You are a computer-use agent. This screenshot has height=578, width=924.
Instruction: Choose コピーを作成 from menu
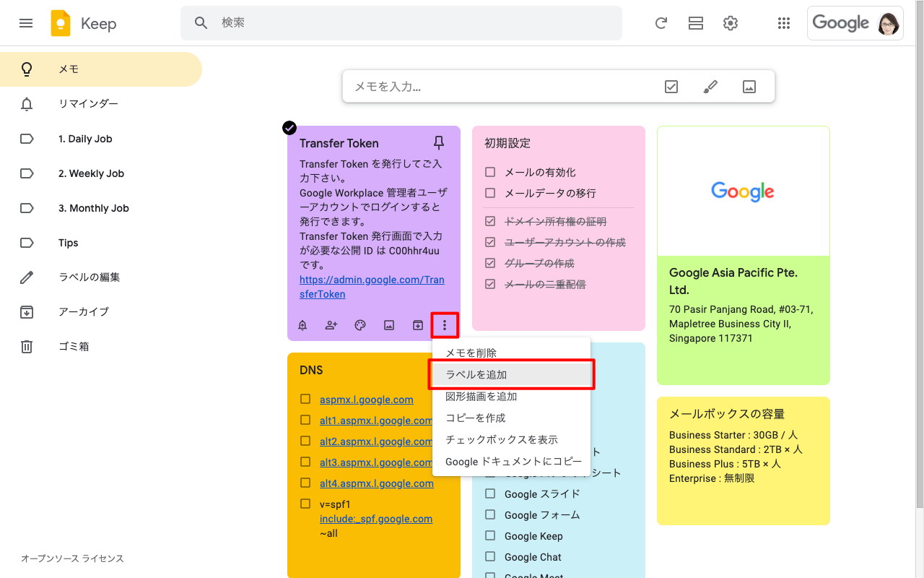tap(511, 418)
